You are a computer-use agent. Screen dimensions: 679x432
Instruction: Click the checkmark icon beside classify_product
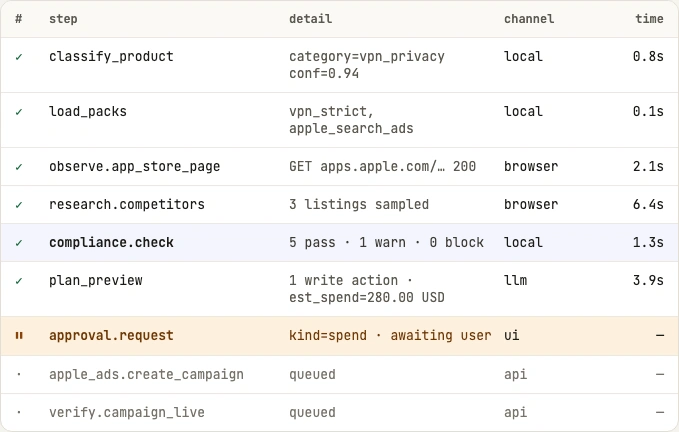pyautogui.click(x=19, y=57)
